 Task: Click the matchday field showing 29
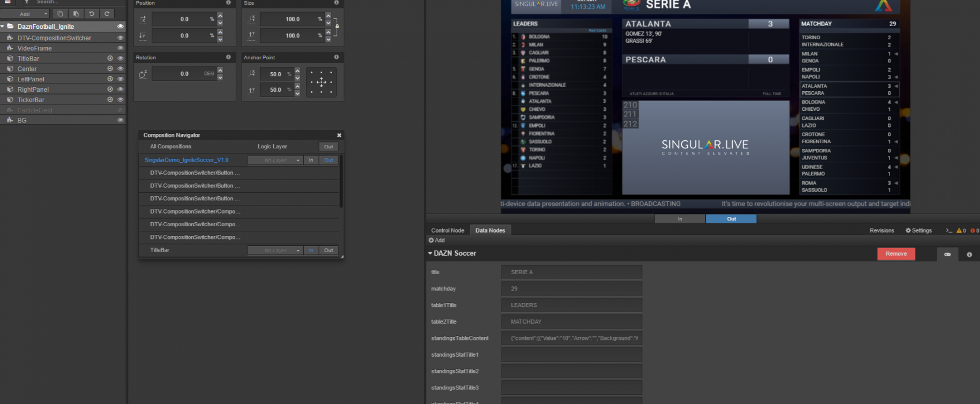[571, 289]
